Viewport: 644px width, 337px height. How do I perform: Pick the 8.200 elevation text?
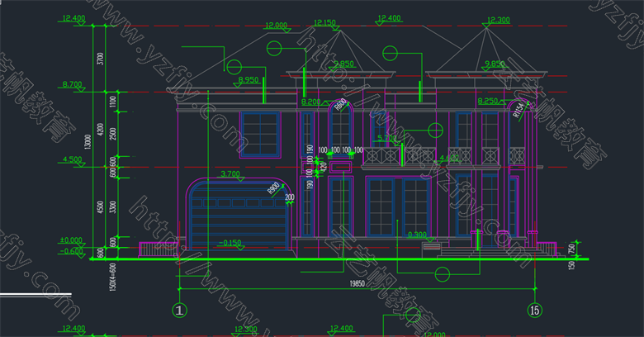point(311,102)
